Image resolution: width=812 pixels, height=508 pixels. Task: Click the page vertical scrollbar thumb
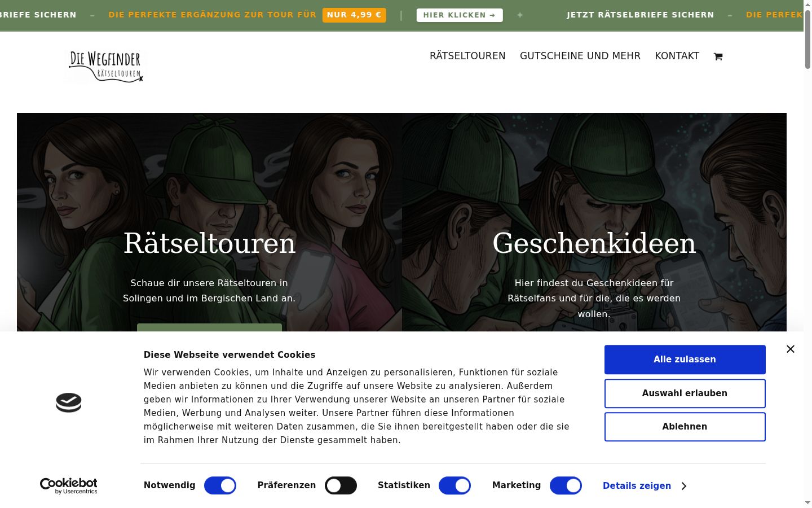(807, 40)
